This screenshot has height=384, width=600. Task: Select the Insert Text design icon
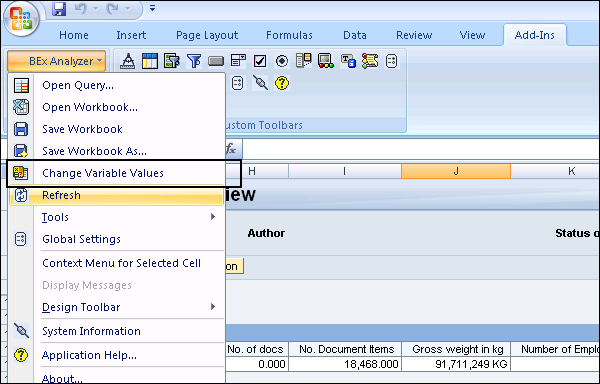[x=348, y=61]
